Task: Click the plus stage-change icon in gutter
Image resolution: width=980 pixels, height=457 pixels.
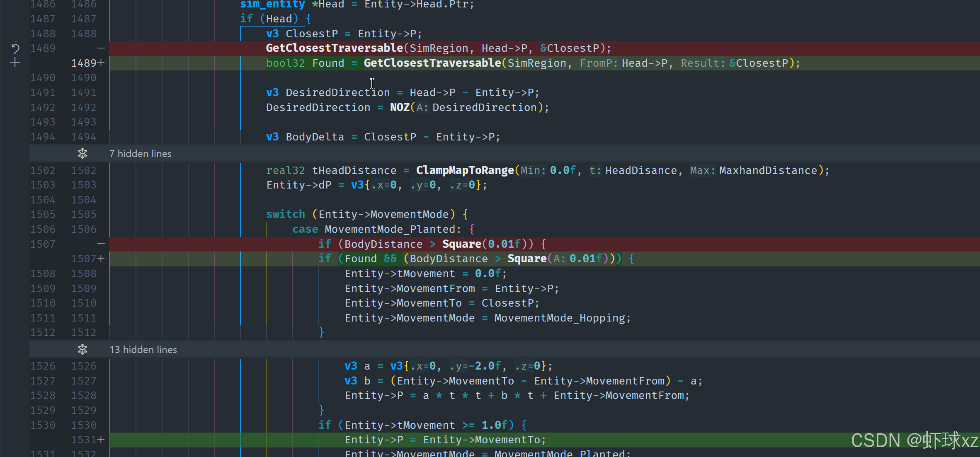Action: pos(15,63)
